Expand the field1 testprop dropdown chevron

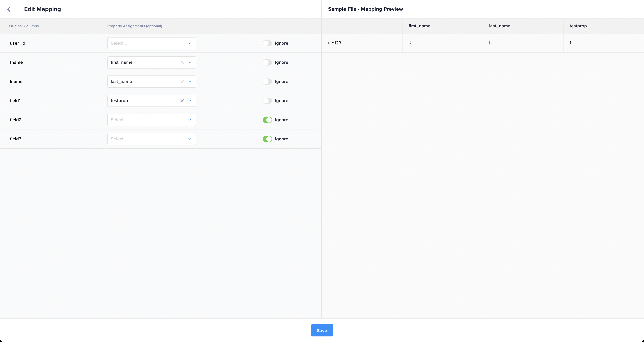[x=190, y=101]
